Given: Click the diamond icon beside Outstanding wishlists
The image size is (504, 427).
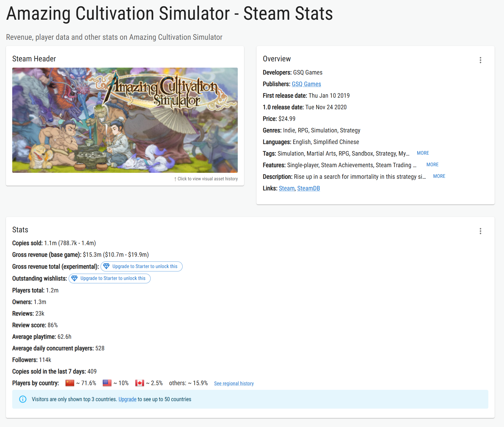Looking at the screenshot, I should click(x=75, y=278).
